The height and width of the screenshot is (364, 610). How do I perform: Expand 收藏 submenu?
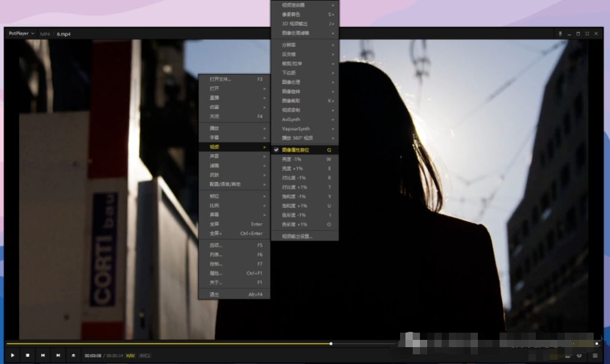click(x=234, y=107)
